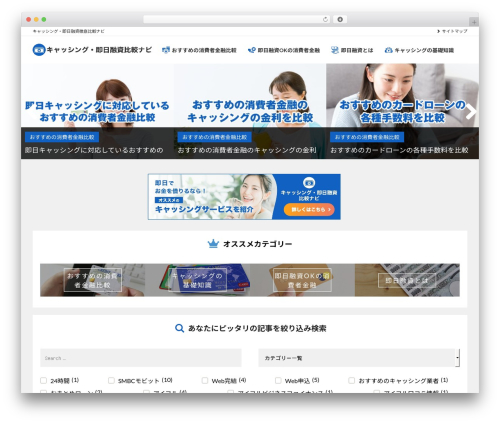
Task: Click the arrow icon before サイトマップ
Action: coord(438,31)
